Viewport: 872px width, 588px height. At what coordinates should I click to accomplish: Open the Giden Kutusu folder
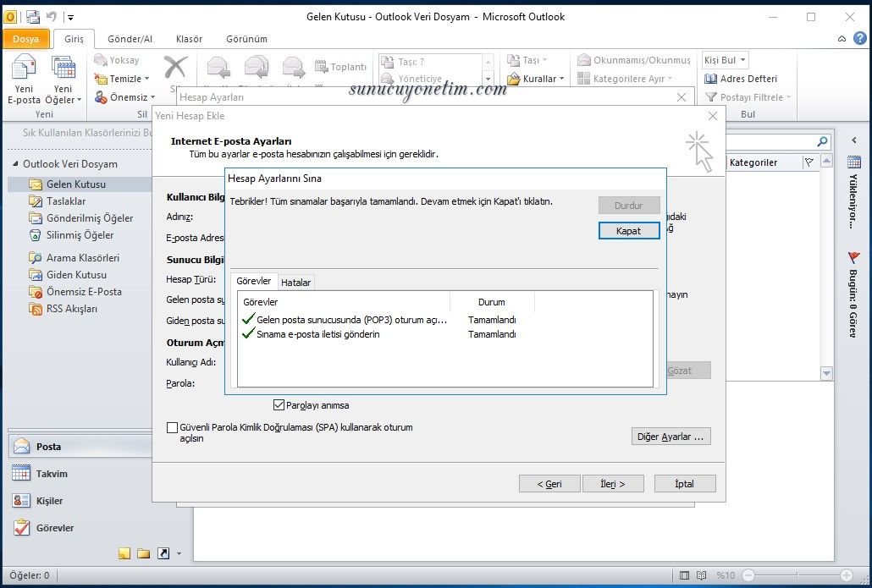pos(76,275)
